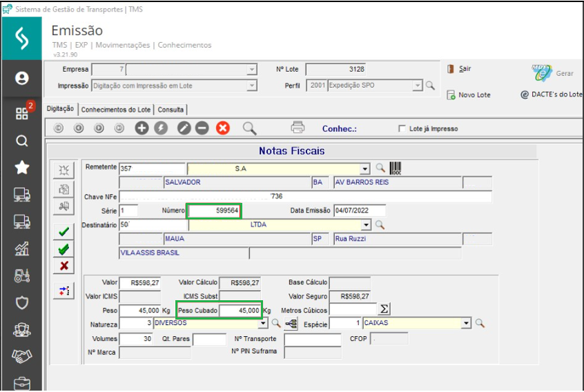
Task: Open favorites star in left sidebar
Action: tap(22, 168)
